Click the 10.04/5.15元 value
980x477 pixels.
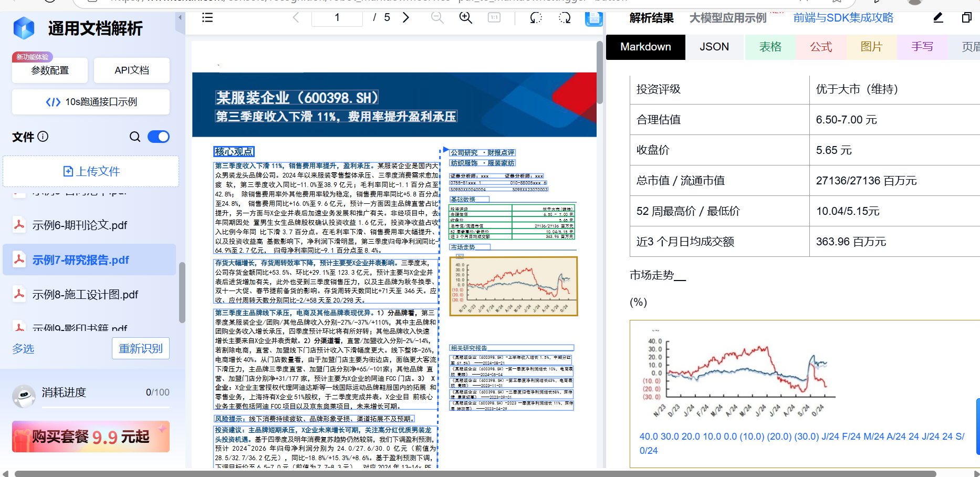pyautogui.click(x=848, y=211)
